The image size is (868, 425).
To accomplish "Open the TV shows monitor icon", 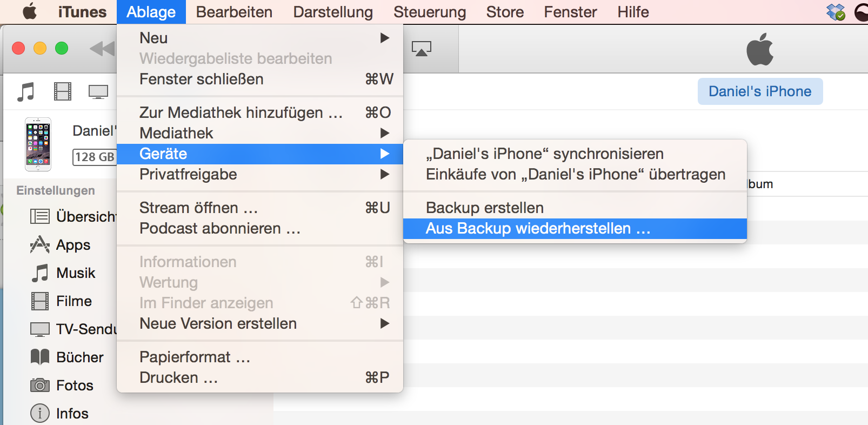I will (98, 92).
